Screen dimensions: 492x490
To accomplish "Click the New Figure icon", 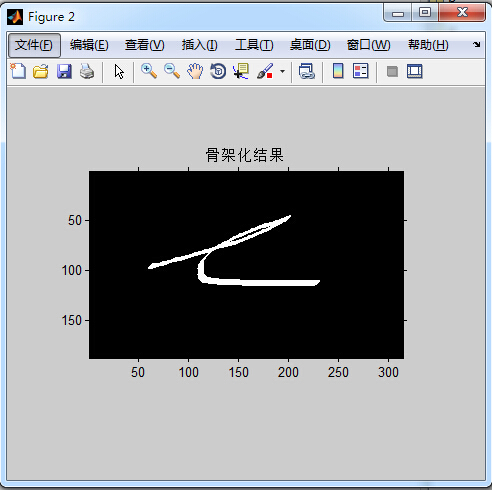I will pyautogui.click(x=18, y=71).
